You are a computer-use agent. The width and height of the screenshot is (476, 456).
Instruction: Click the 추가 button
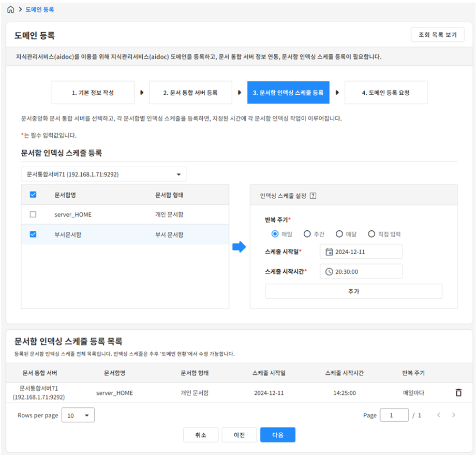353,291
